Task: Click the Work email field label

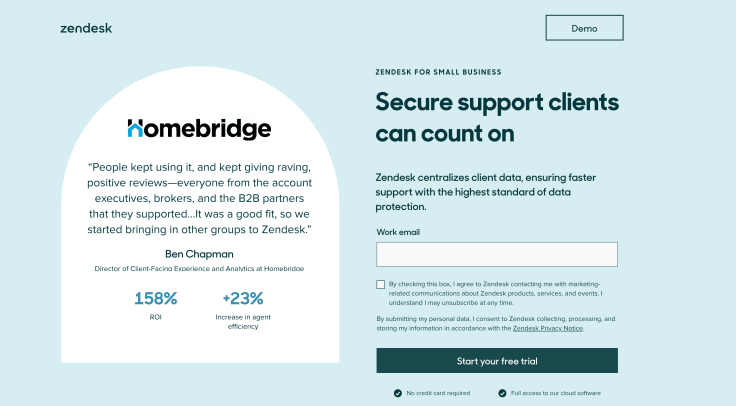Action: coord(398,232)
